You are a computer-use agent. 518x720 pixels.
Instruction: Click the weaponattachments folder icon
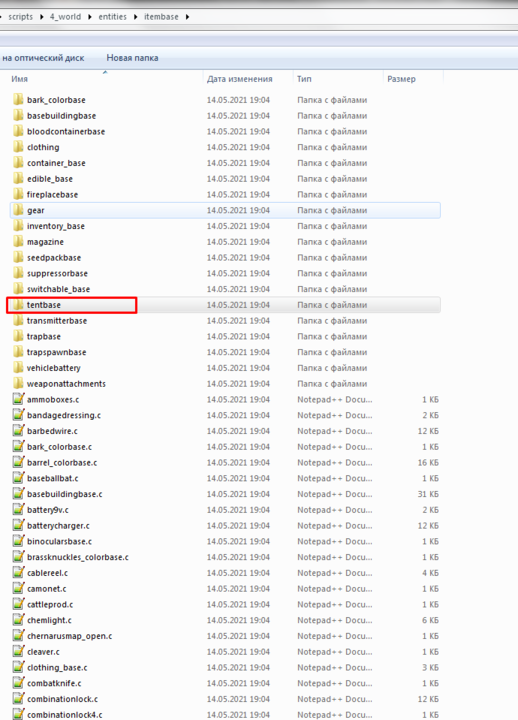coord(18,383)
